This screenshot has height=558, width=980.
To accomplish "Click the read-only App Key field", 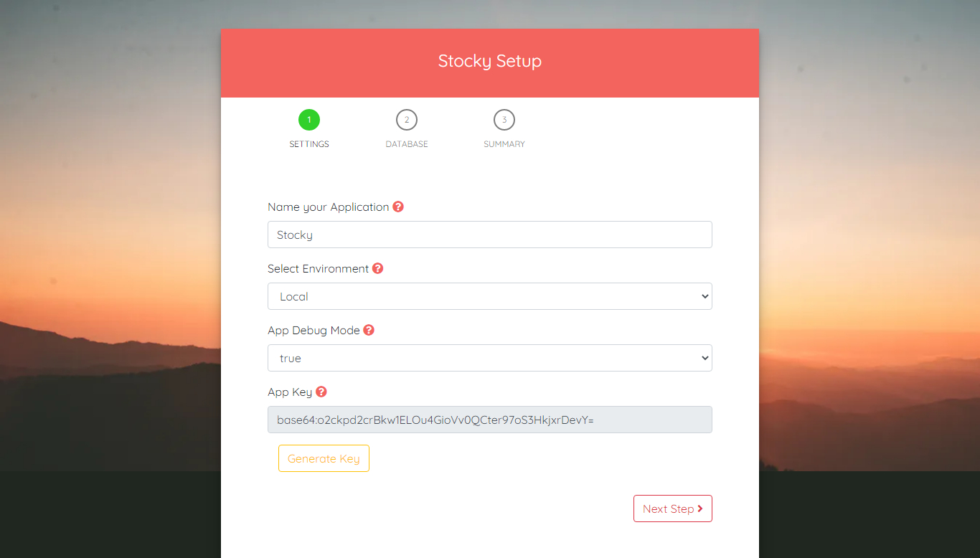I will 489,420.
